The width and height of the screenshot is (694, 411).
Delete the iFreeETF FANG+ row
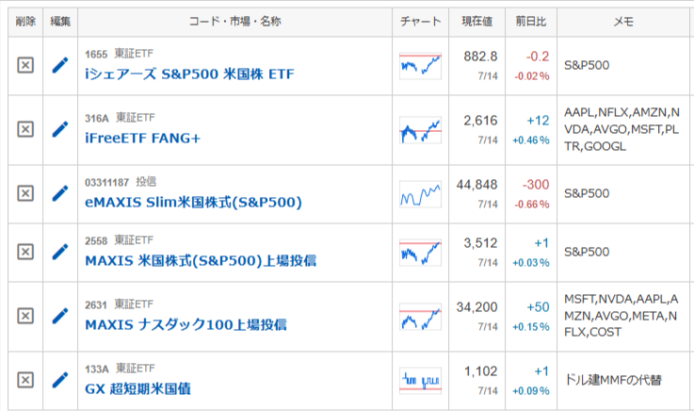(25, 130)
